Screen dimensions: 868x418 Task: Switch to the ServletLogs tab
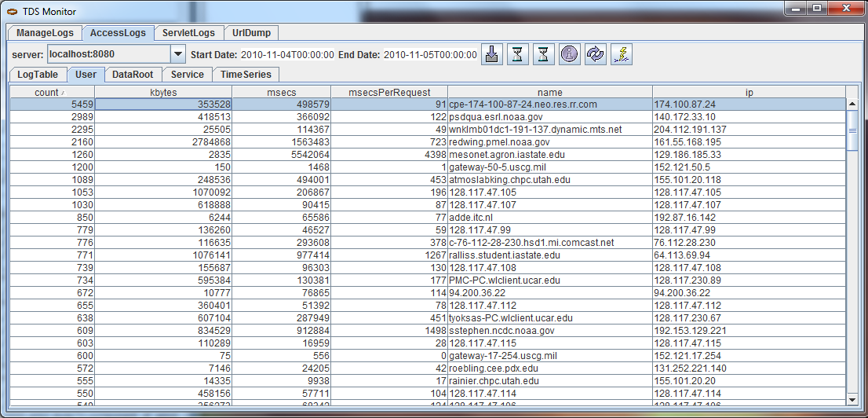tap(188, 33)
